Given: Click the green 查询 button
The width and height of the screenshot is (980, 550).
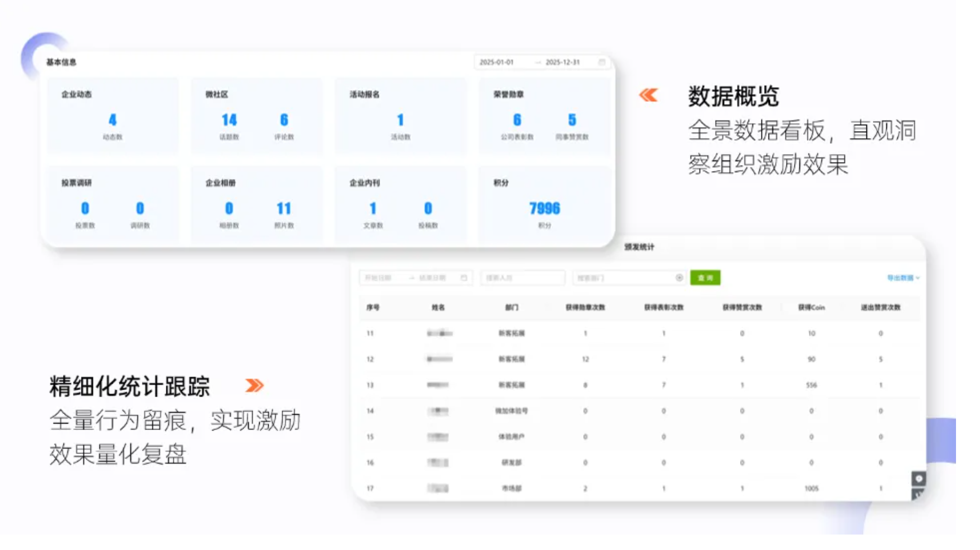Looking at the screenshot, I should pyautogui.click(x=705, y=278).
